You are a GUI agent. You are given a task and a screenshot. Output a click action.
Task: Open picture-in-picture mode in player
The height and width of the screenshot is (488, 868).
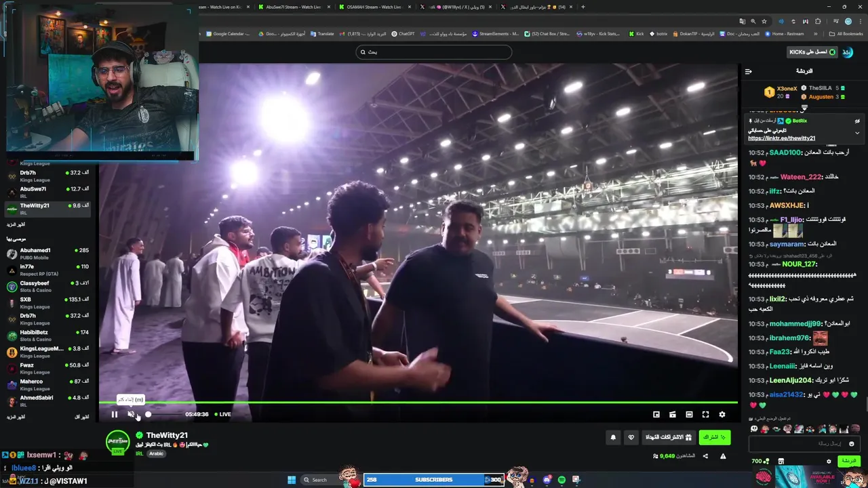pyautogui.click(x=656, y=414)
